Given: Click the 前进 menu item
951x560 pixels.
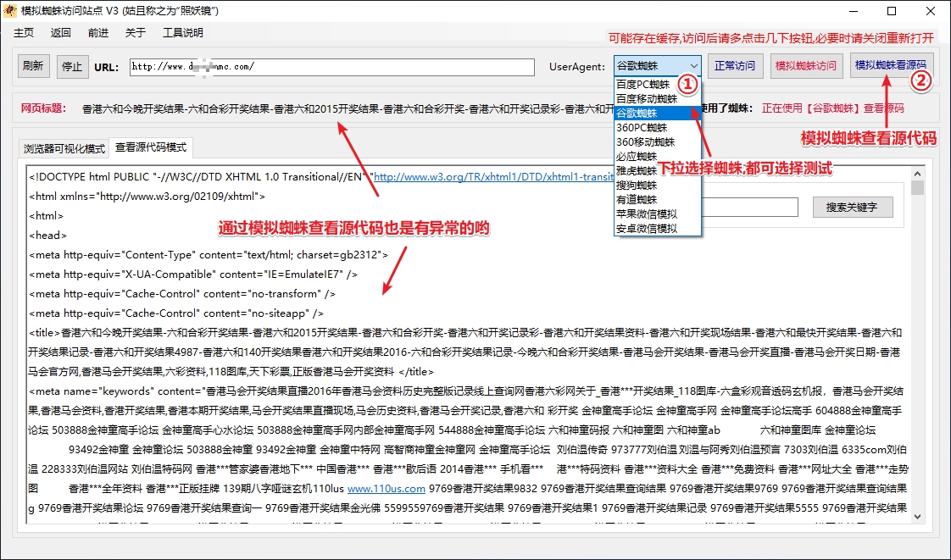Looking at the screenshot, I should pos(97,33).
